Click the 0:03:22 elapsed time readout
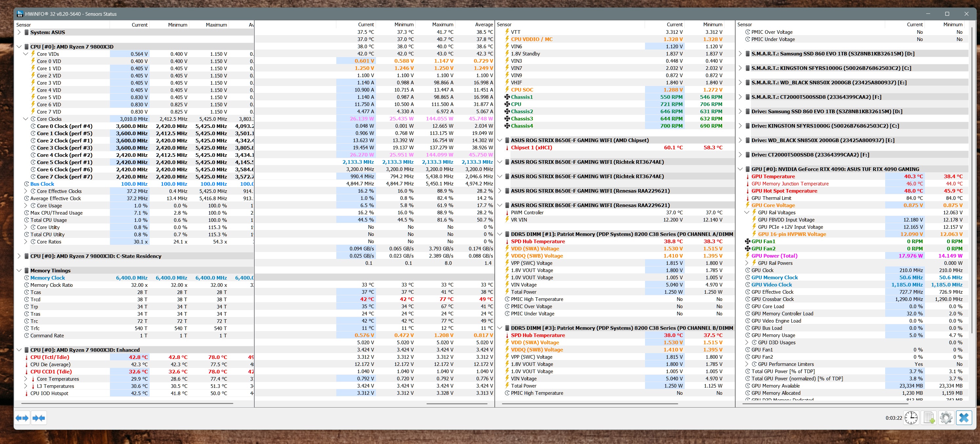Viewport: 980px width, 444px height. pos(894,418)
